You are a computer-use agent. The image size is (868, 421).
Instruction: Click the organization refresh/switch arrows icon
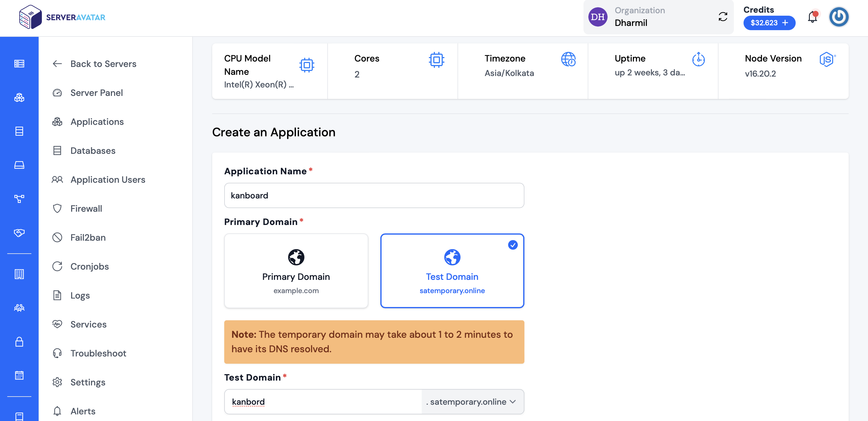click(x=723, y=17)
